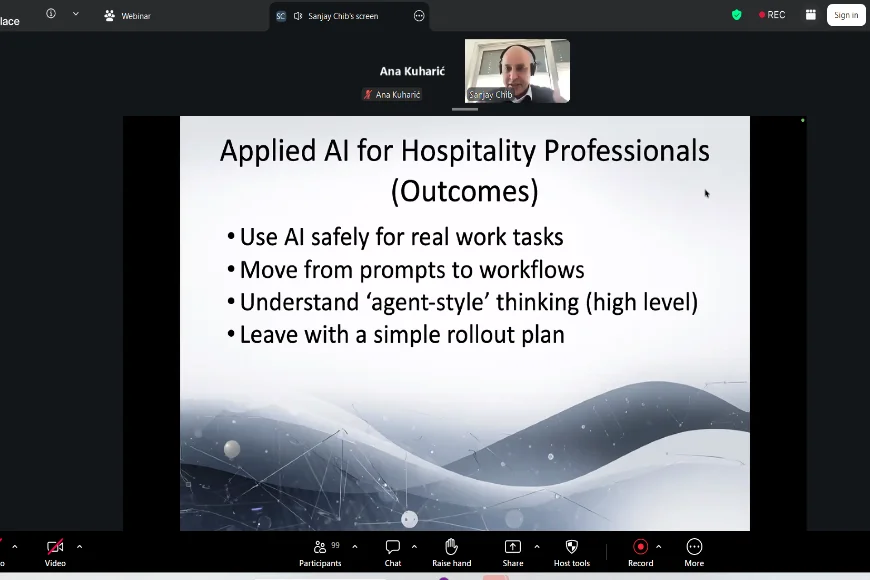Start video with the crossed-out camera icon
Image resolution: width=870 pixels, height=580 pixels.
[55, 547]
